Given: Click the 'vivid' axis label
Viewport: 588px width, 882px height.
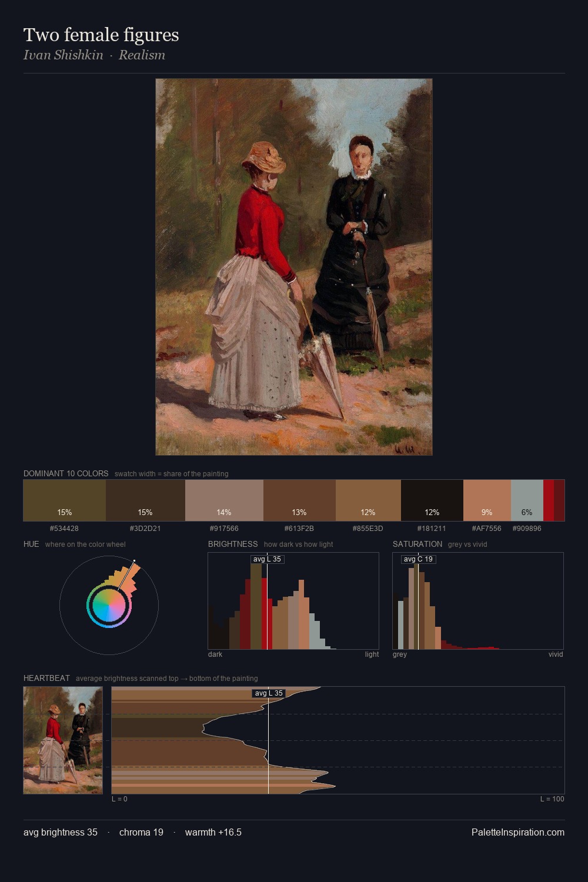Looking at the screenshot, I should pos(556,654).
